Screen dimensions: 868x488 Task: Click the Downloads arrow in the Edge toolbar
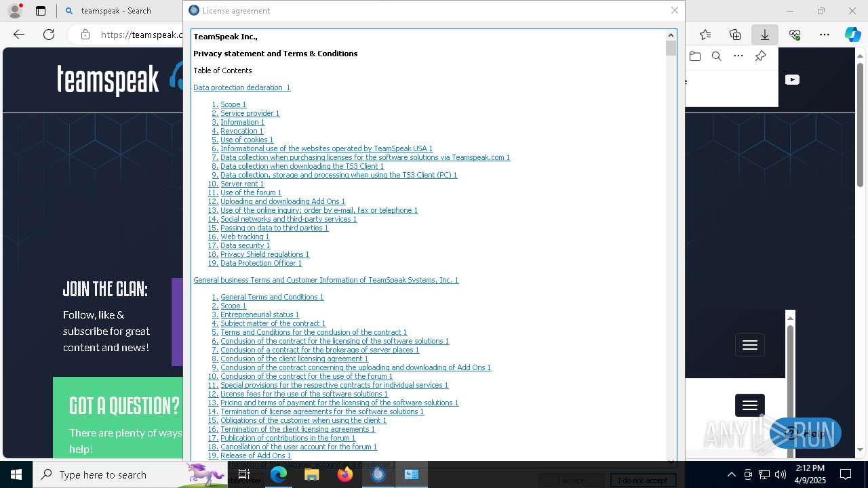(x=765, y=35)
